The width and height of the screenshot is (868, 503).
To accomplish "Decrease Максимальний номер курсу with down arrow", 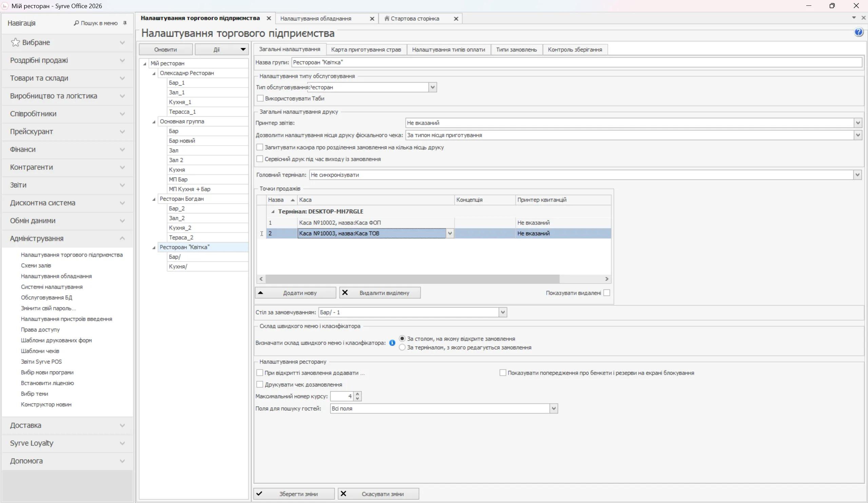I will pyautogui.click(x=358, y=398).
